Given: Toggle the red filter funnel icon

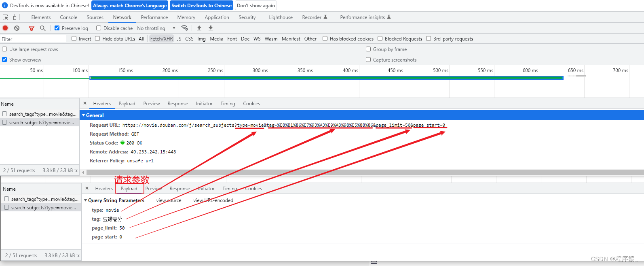Looking at the screenshot, I should (32, 28).
